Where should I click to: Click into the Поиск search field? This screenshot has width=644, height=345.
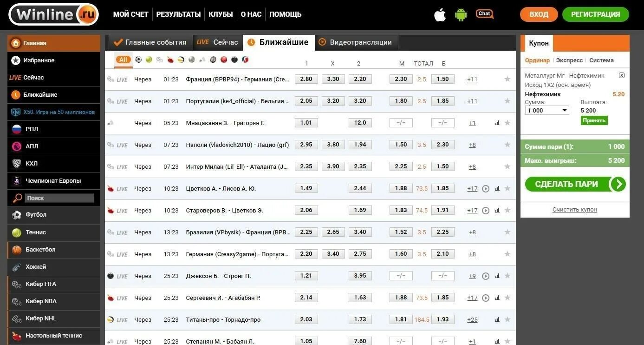(59, 198)
